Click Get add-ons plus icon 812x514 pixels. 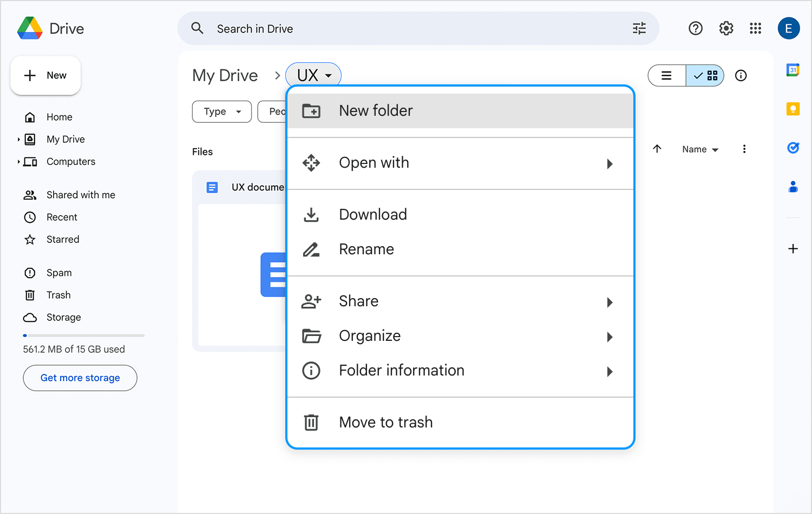coord(793,248)
